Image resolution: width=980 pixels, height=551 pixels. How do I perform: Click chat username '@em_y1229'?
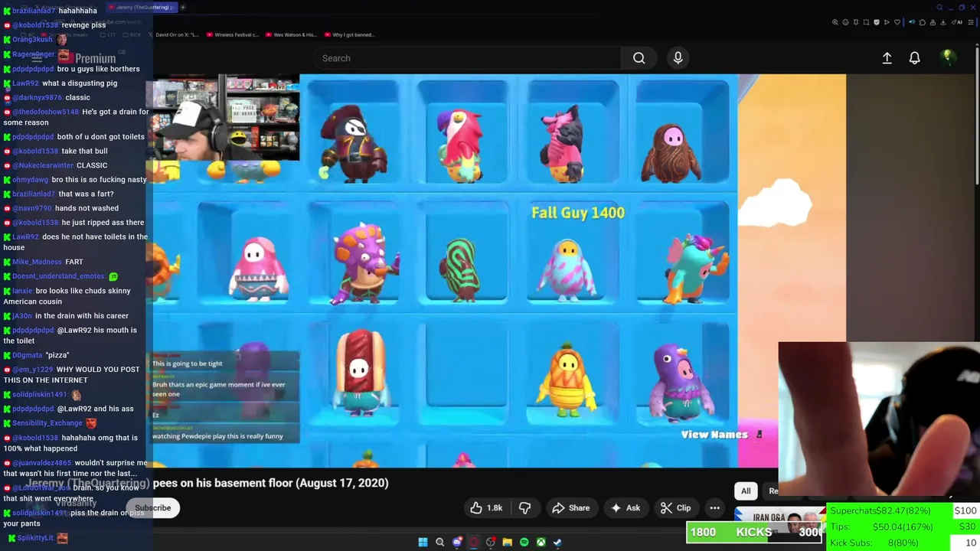[x=32, y=370]
